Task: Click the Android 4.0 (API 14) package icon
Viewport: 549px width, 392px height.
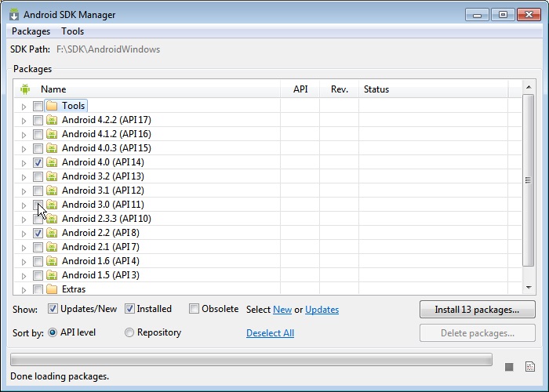Action: point(52,162)
